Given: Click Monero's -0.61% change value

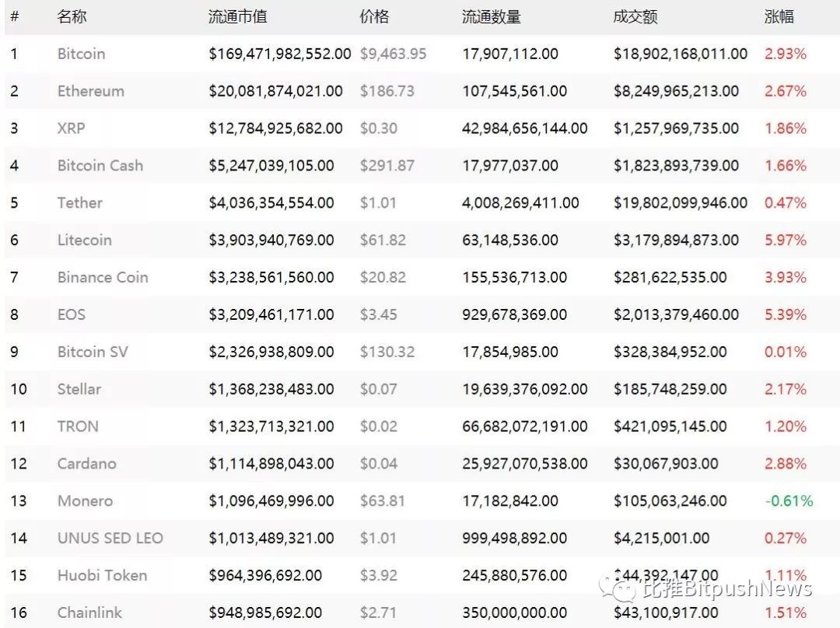Looking at the screenshot, I should (x=789, y=501).
